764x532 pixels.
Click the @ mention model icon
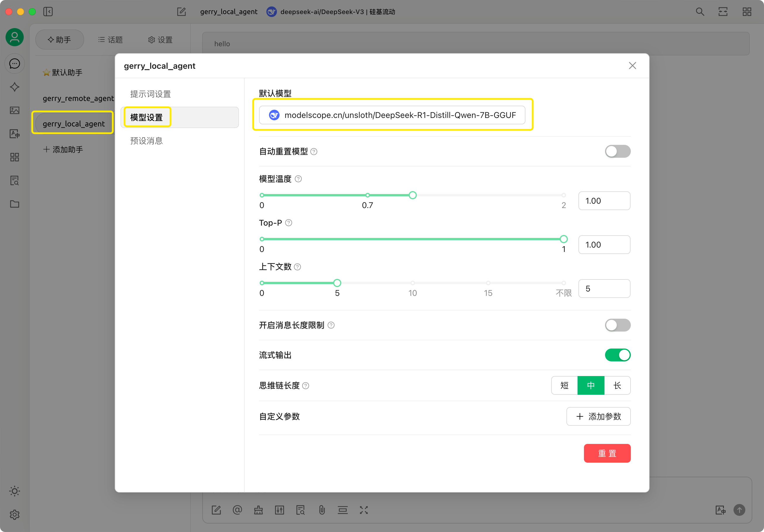pyautogui.click(x=237, y=510)
